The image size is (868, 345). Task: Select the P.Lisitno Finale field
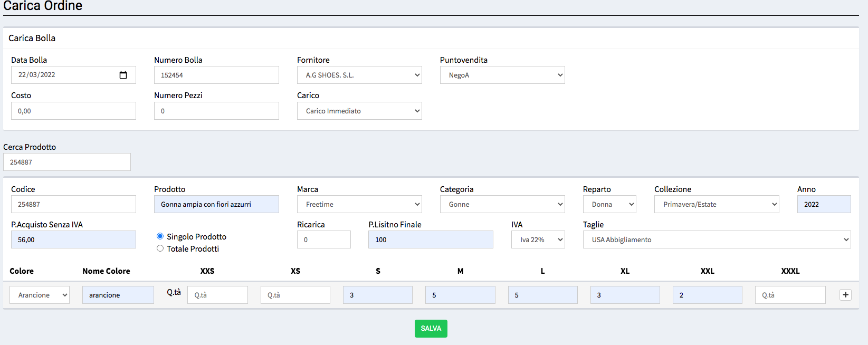coord(431,239)
